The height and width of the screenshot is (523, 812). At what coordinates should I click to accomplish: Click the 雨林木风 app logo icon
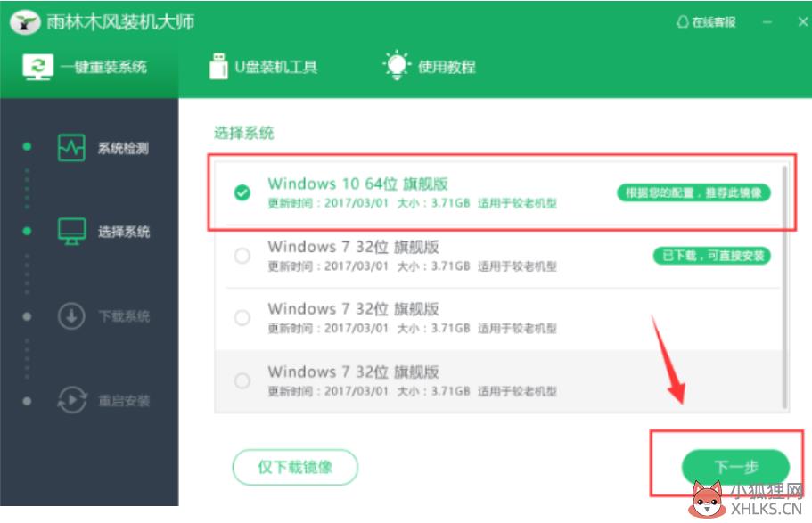click(24, 22)
